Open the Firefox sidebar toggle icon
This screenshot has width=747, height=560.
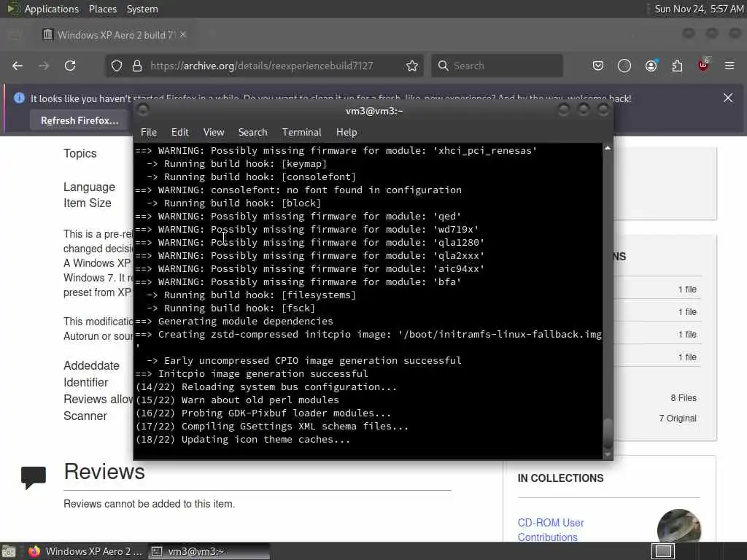tap(15, 35)
